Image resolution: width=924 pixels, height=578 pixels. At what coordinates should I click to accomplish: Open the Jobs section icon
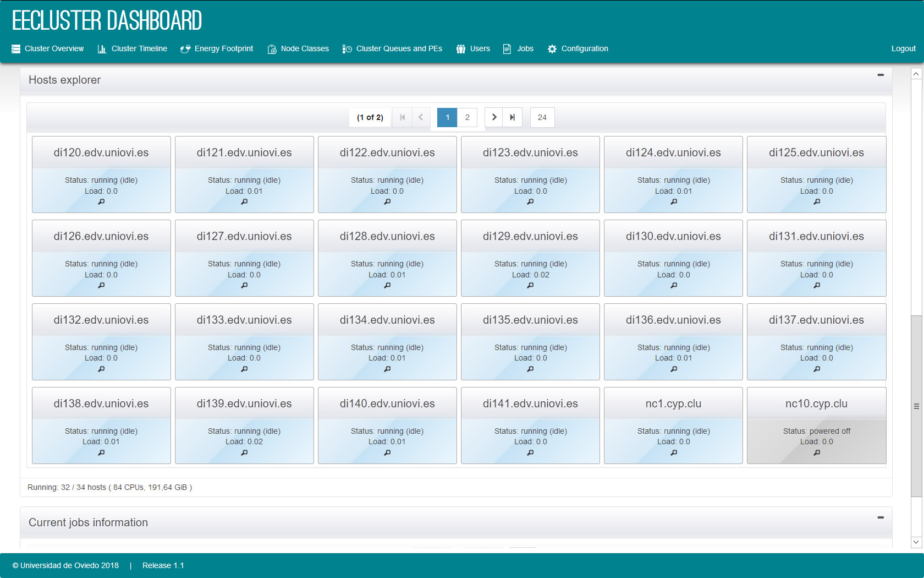click(x=505, y=49)
